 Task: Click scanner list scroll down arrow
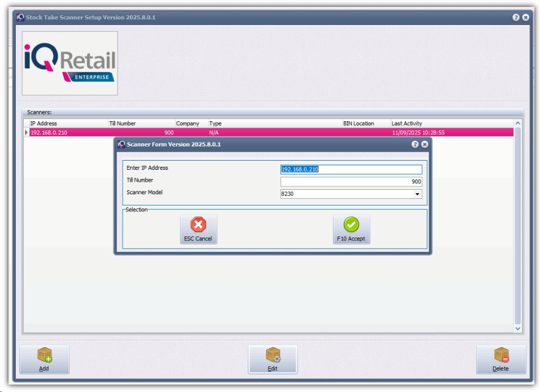tap(518, 329)
